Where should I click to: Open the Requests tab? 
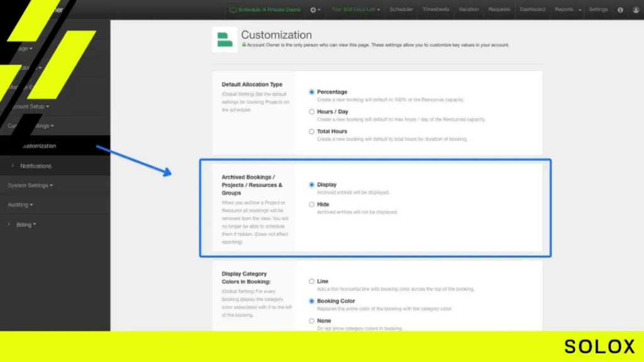(x=499, y=9)
